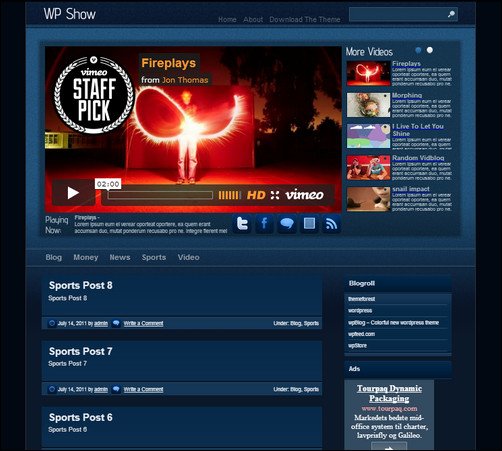This screenshot has width=502, height=451.
Task: Open News category tab
Action: (120, 257)
